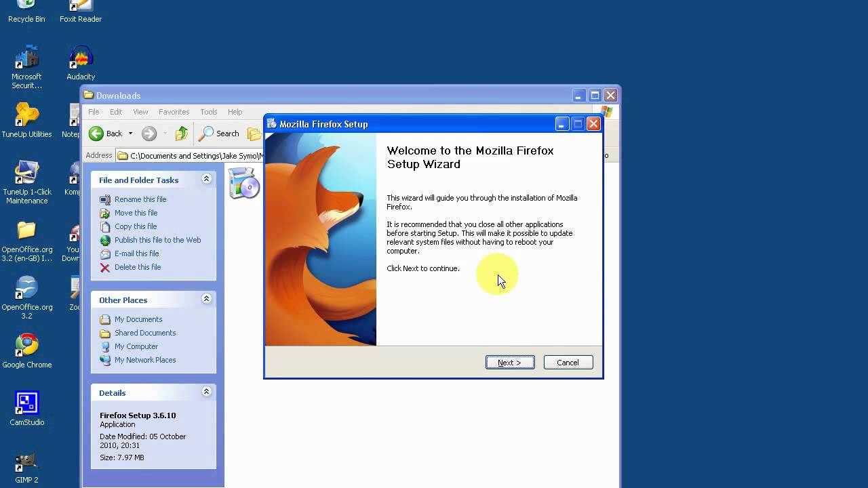Click the Copy this file icon
The height and width of the screenshot is (488, 868).
coord(105,226)
